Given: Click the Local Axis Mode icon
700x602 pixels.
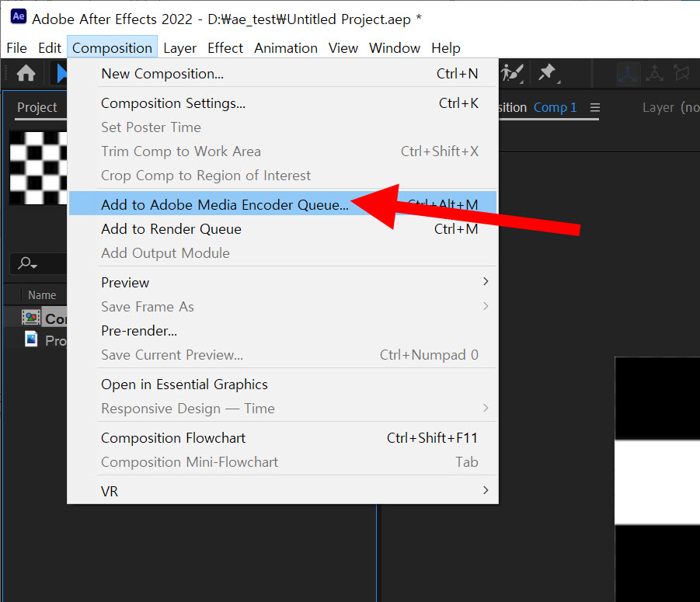Looking at the screenshot, I should tap(628, 73).
